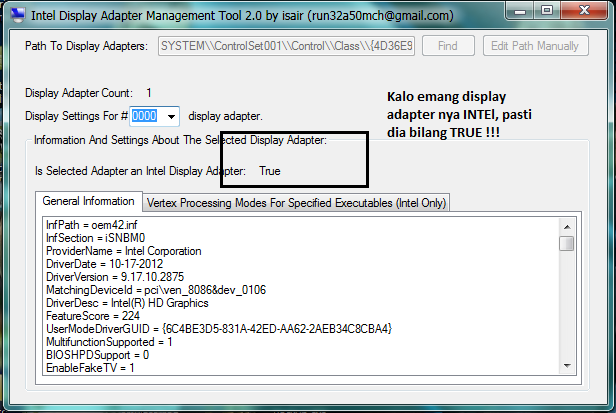616x413 pixels.
Task: Click the FeatureScore = 224 line
Action: [x=93, y=316]
